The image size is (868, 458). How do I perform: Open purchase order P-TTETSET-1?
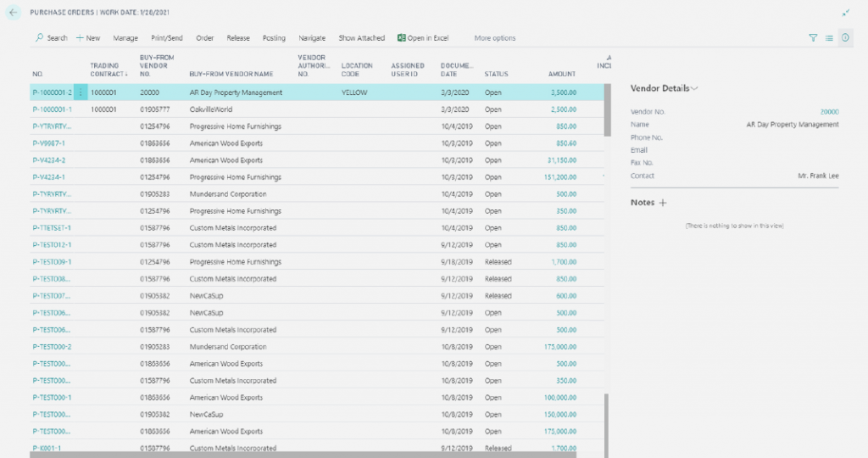(x=52, y=228)
